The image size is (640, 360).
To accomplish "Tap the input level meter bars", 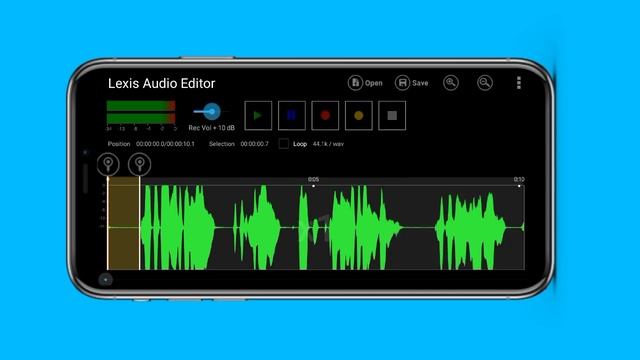I will 141,112.
